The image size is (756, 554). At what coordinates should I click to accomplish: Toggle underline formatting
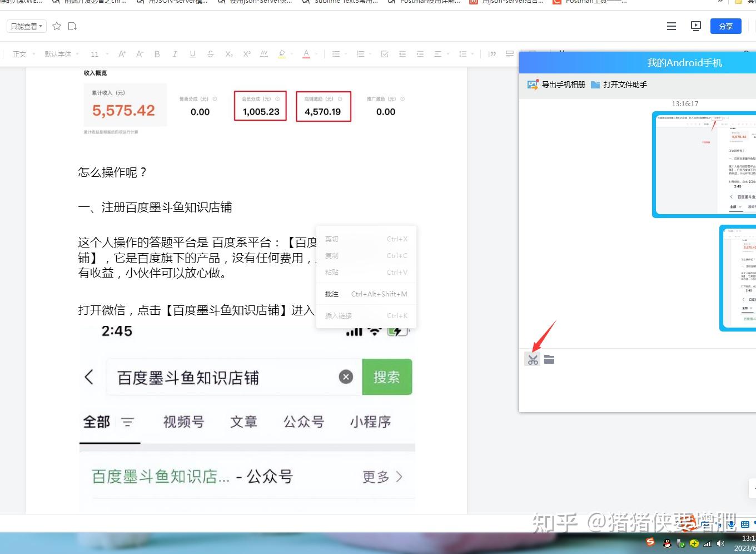(x=192, y=53)
